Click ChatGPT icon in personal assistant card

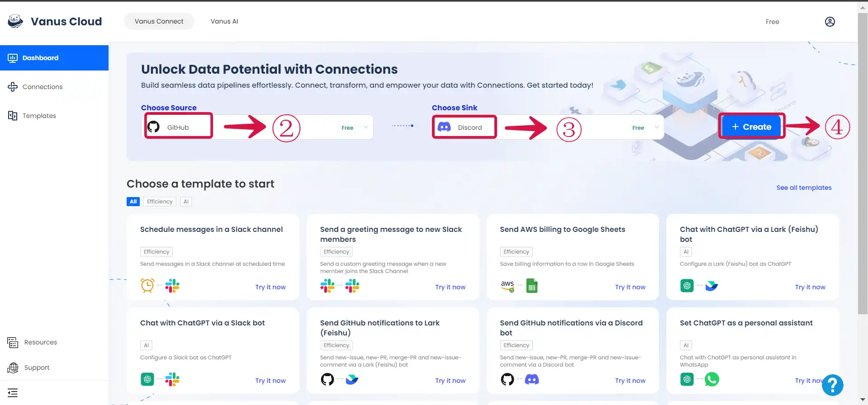pos(687,379)
